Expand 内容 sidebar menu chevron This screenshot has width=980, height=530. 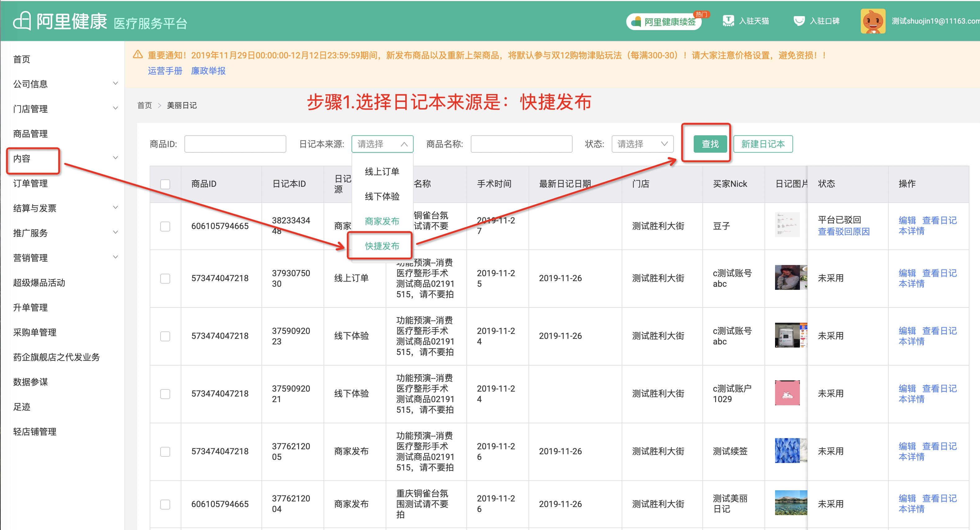click(115, 158)
